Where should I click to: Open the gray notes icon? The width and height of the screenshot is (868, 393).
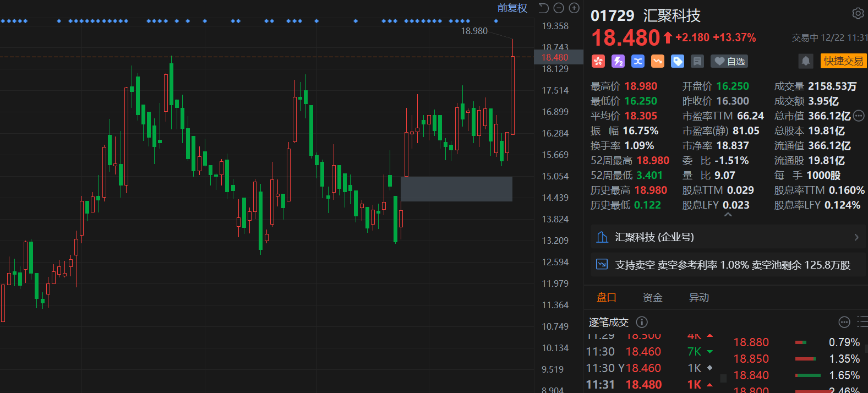coord(697,61)
